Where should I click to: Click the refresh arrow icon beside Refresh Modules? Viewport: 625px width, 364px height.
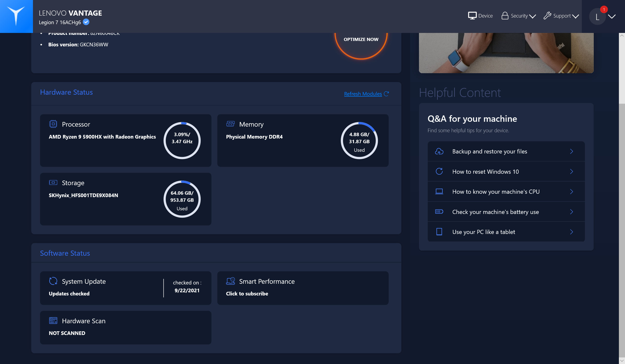tap(386, 94)
